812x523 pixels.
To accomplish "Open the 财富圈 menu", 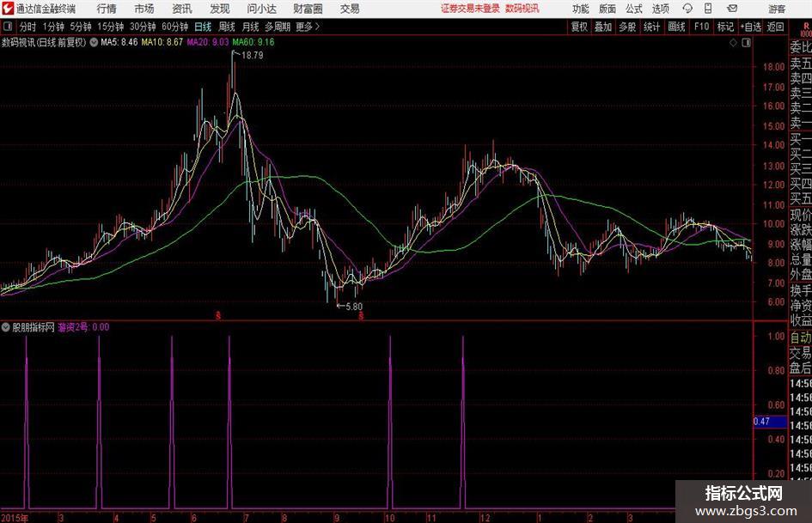I will (x=308, y=9).
